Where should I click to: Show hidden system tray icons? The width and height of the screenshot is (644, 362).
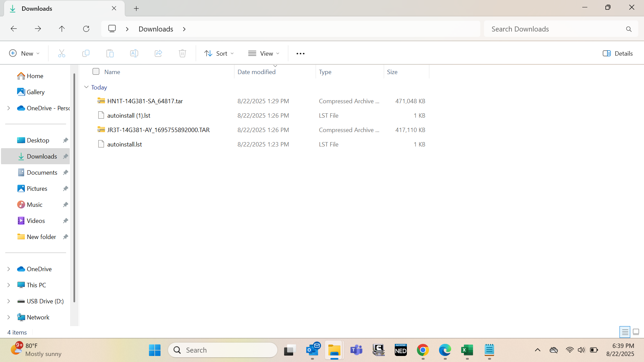tap(538, 350)
